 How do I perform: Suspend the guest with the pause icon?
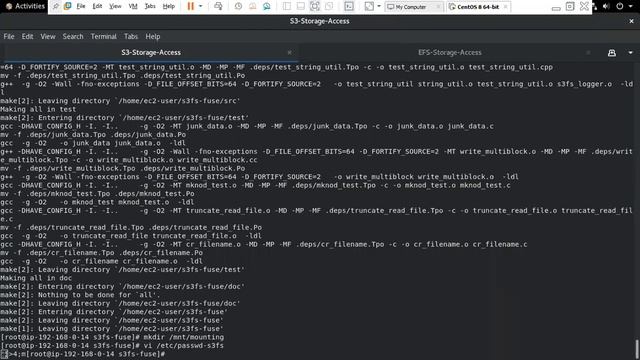[191, 7]
